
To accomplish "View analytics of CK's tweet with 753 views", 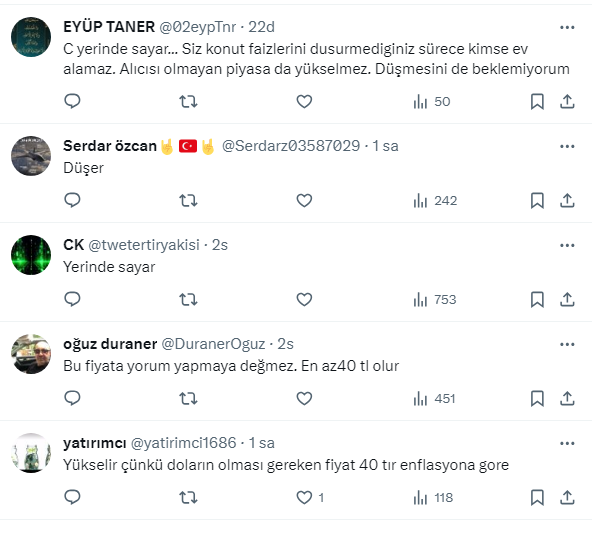I will pos(434,299).
